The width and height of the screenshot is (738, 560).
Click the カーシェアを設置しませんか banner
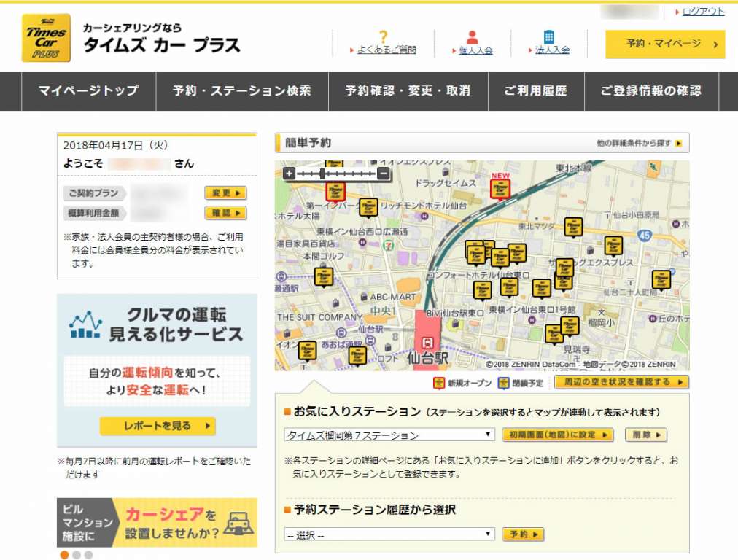(158, 522)
